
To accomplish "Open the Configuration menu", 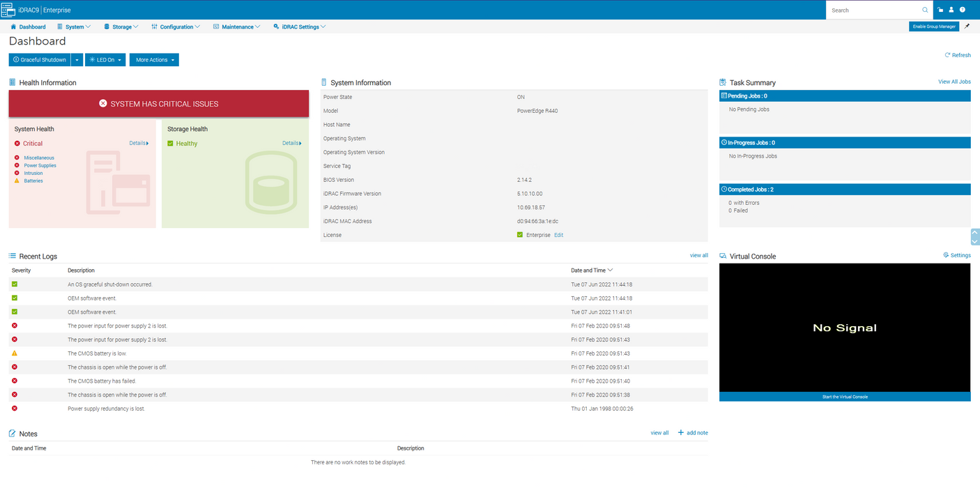I will click(176, 27).
